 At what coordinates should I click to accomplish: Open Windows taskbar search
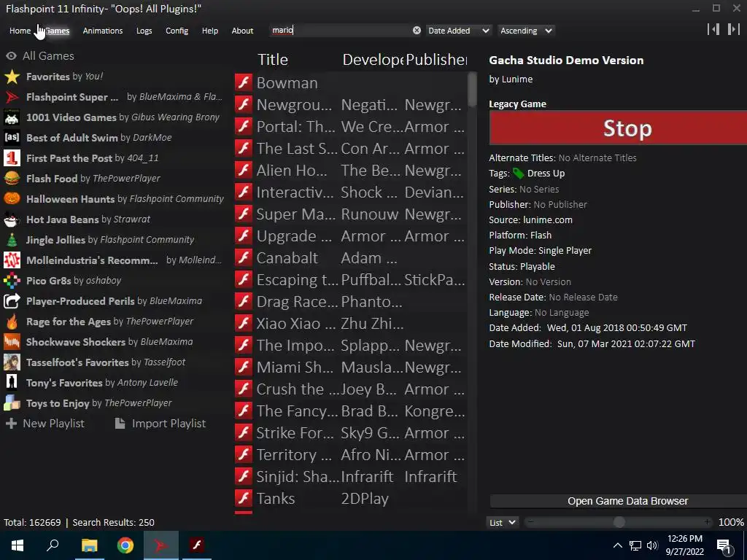tap(53, 545)
